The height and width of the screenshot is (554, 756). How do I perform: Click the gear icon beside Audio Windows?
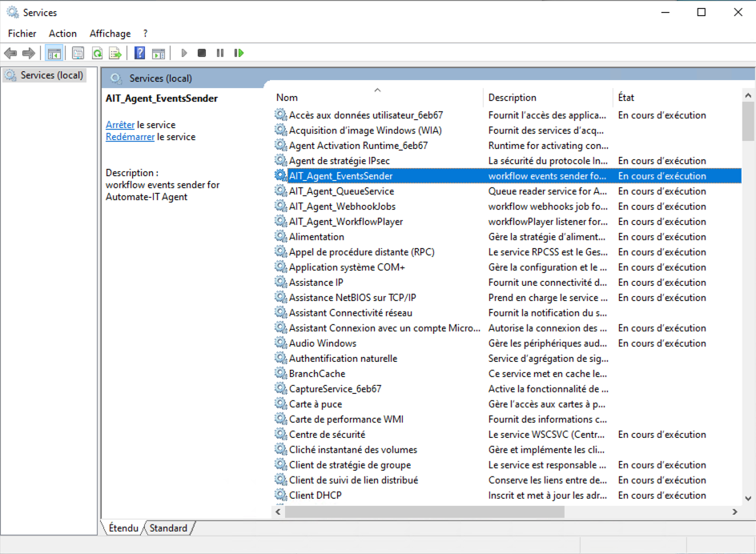[280, 343]
